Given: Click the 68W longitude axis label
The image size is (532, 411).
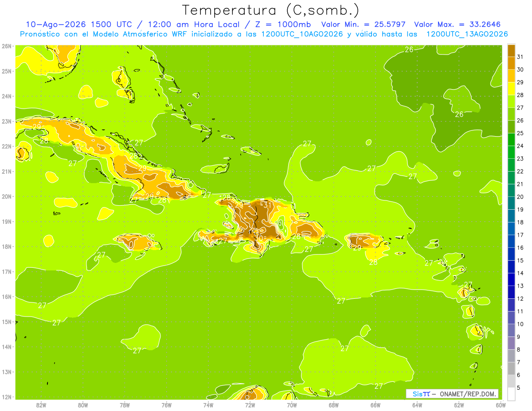Looking at the screenshot, I should [x=334, y=405].
